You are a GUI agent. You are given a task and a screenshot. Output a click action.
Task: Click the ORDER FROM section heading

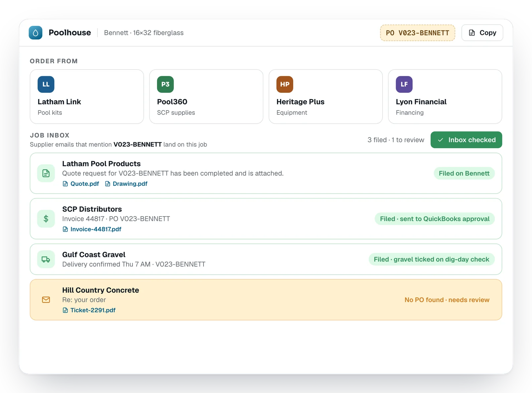[x=54, y=61]
